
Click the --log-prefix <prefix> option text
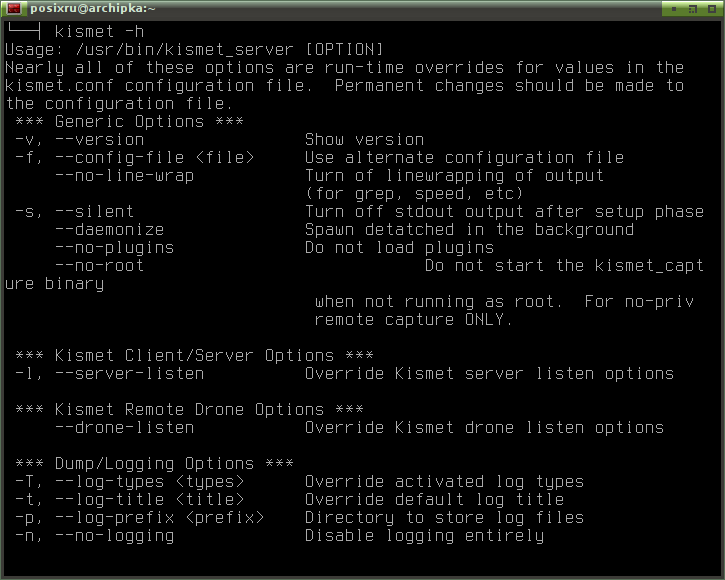(x=160, y=518)
